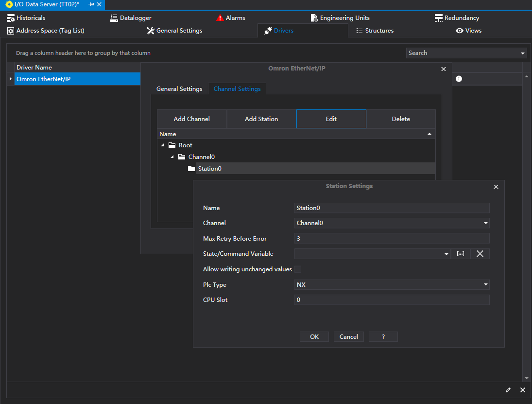The height and width of the screenshot is (404, 532).
Task: Click the pin icon on I/O Data Server tab
Action: 91,4
